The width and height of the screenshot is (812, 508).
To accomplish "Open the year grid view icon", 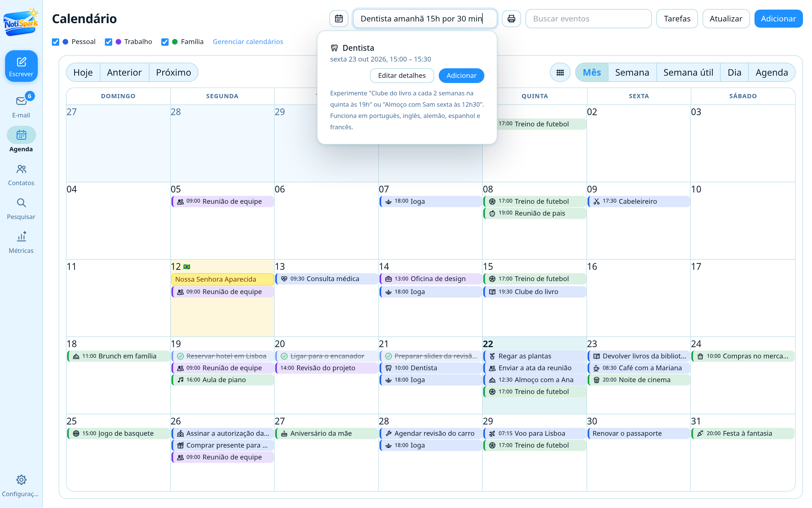I will [560, 72].
